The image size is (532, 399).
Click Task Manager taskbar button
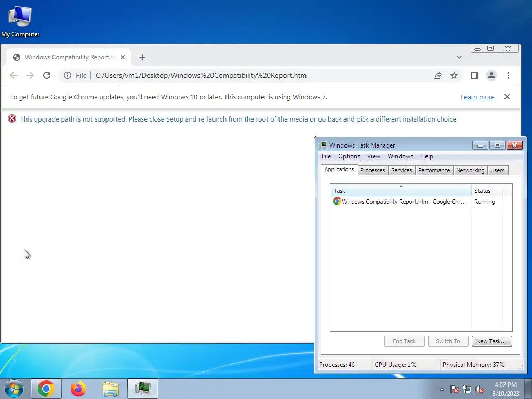point(143,389)
